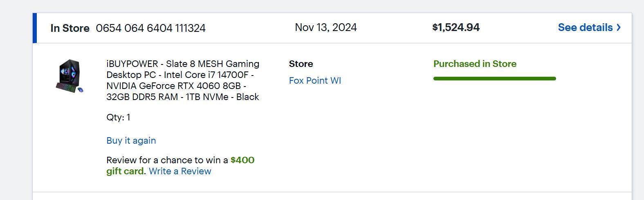This screenshot has width=644, height=200.
Task: Click the green $400 gift card text
Action: pyautogui.click(x=242, y=160)
